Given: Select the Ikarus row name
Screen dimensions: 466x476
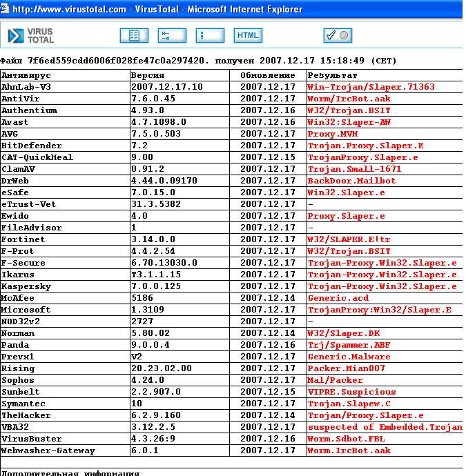Looking at the screenshot, I should coord(18,275).
